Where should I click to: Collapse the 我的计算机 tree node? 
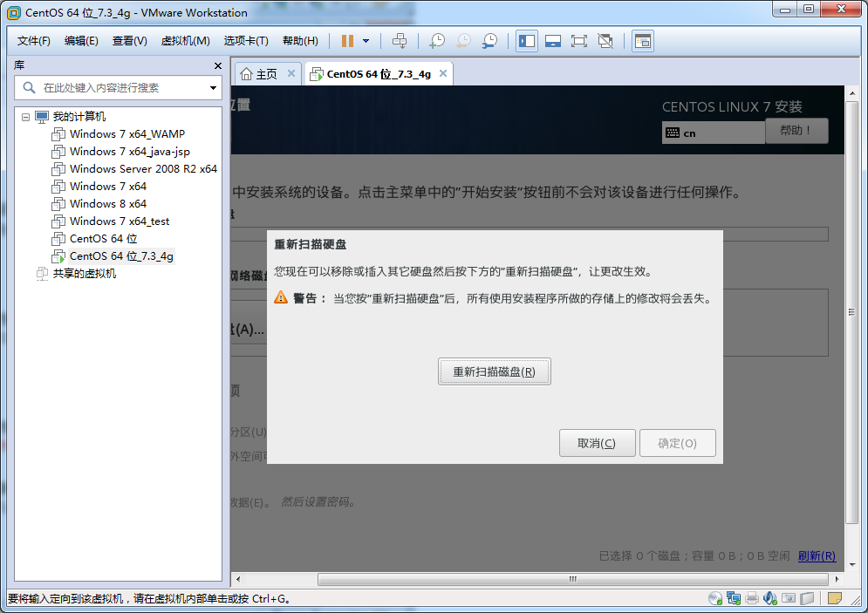(x=25, y=117)
